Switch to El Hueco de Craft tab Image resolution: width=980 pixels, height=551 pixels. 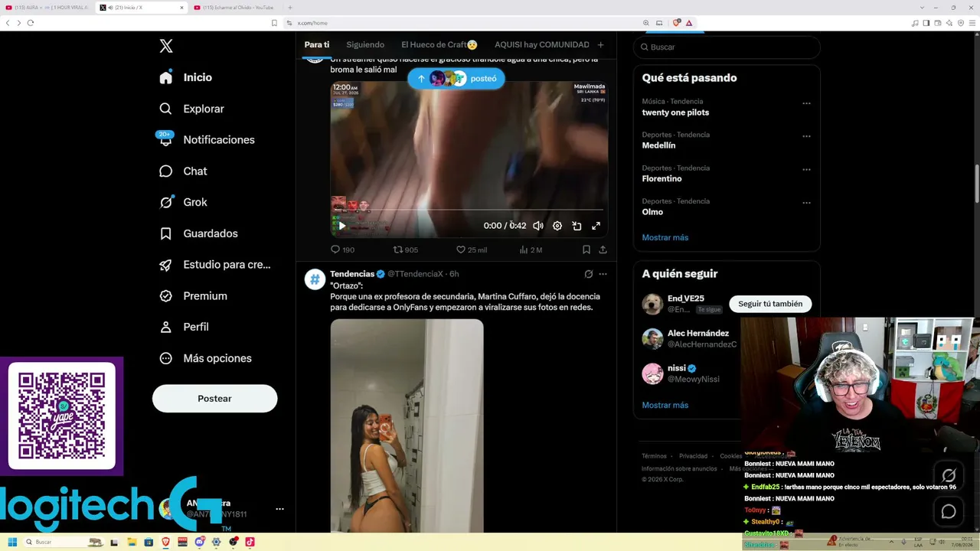point(439,44)
